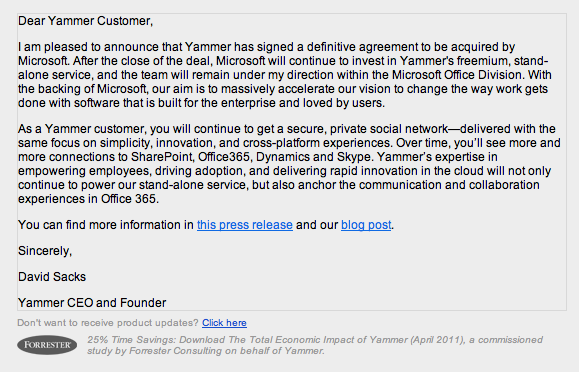
Task: Click the text 'experiences in Office 365.'
Action: tap(88, 199)
